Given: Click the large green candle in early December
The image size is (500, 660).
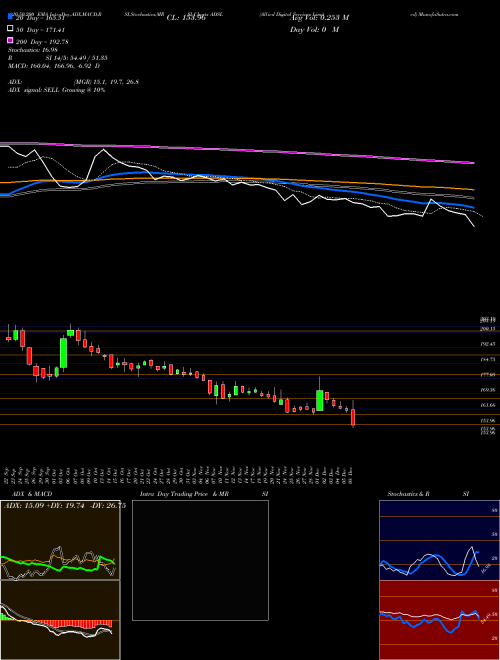Looking at the screenshot, I should coord(320,400).
